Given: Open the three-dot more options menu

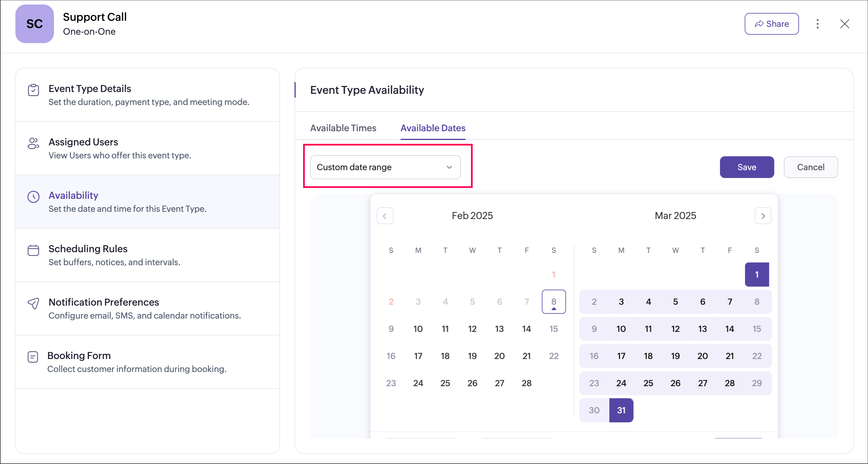Looking at the screenshot, I should pos(817,24).
